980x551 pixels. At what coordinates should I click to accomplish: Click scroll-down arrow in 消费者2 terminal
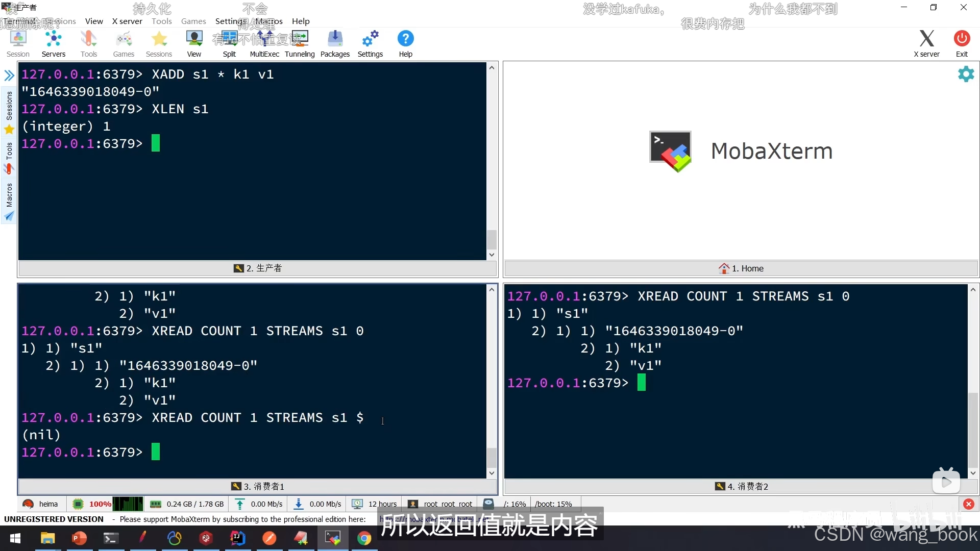(973, 473)
